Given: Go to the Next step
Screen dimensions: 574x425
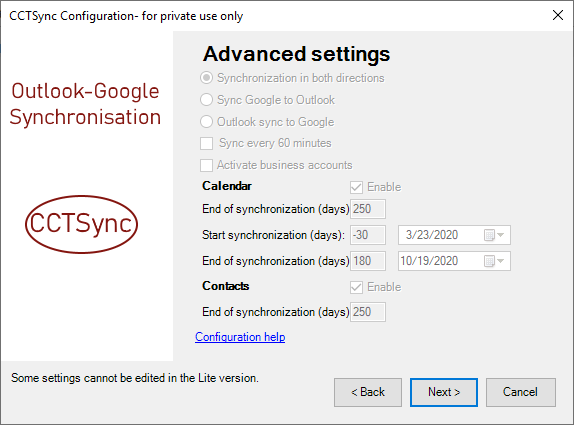Looking at the screenshot, I should (444, 392).
